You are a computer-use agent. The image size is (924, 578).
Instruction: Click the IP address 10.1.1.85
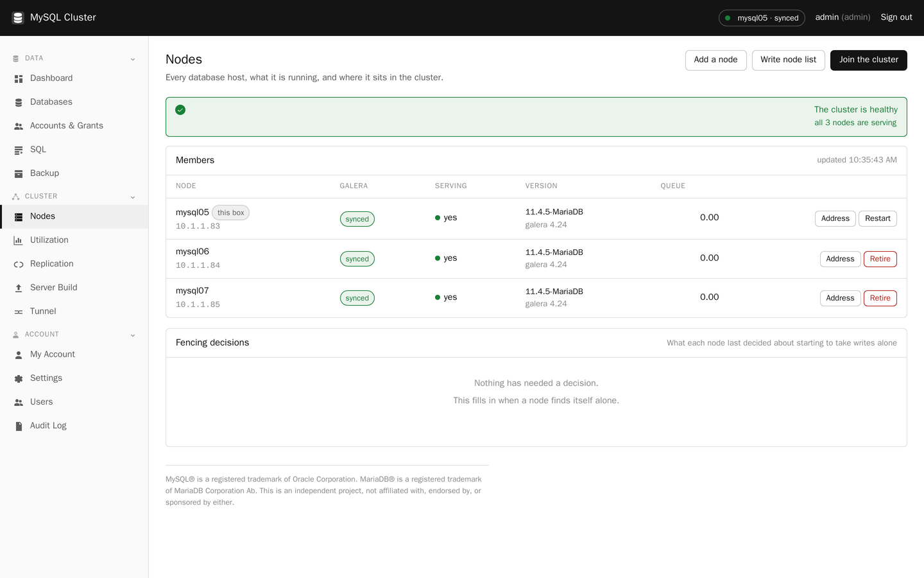(198, 304)
